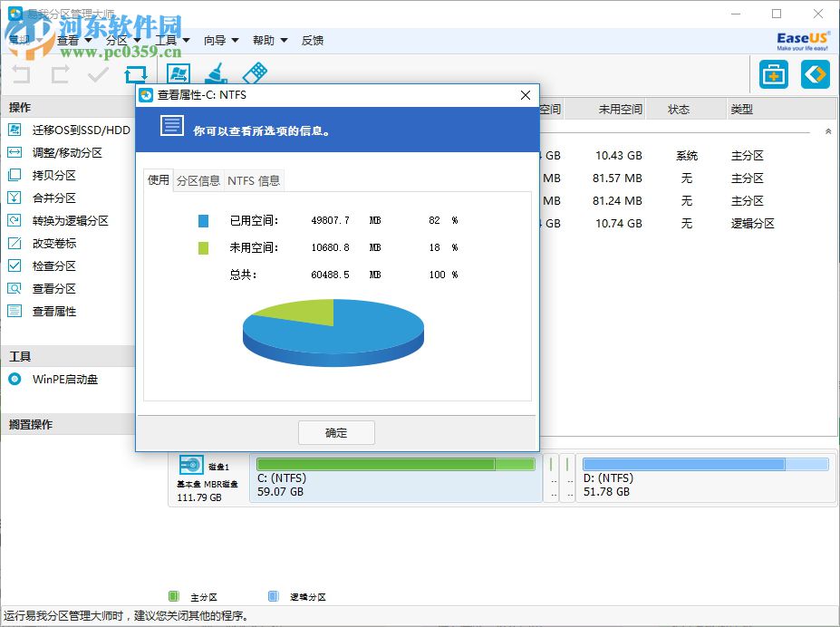This screenshot has width=840, height=627.
Task: Switch to the 分区信息 tab
Action: pos(199,180)
